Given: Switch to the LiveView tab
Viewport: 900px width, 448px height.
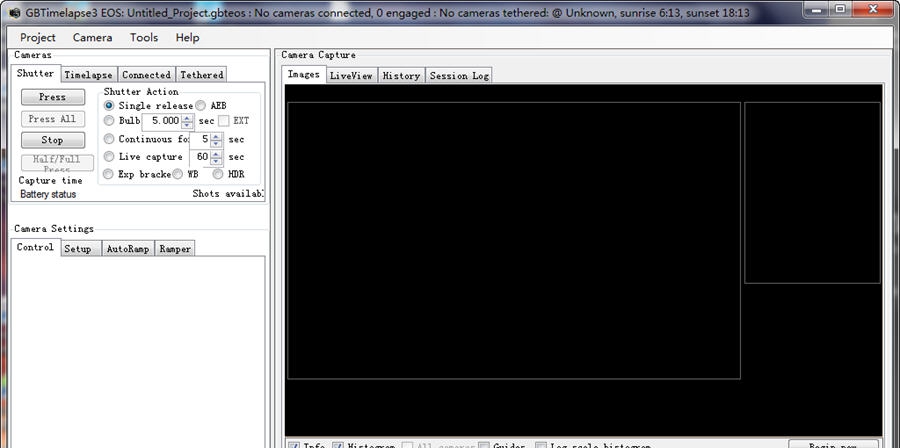Looking at the screenshot, I should point(350,76).
